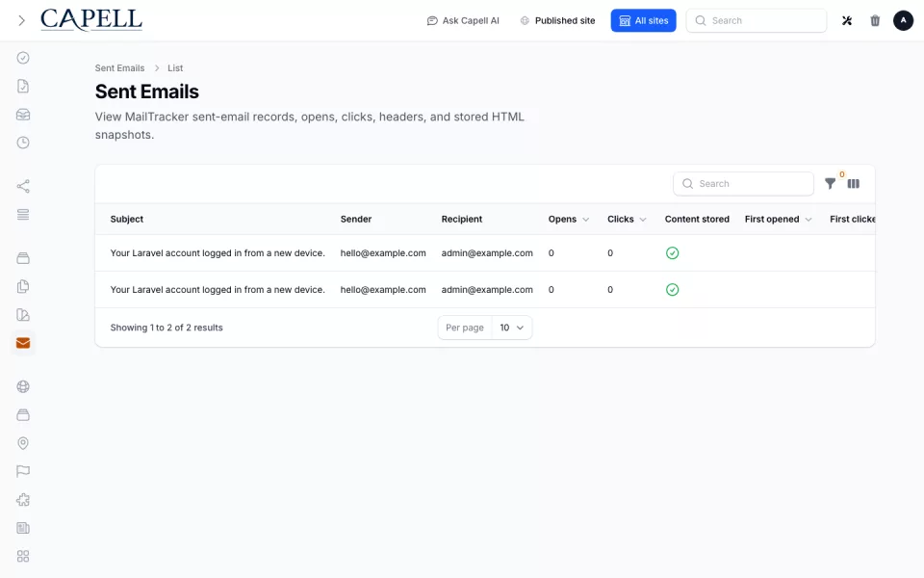Screen dimensions: 924x578
Task: Open Ask Capell AI
Action: pyautogui.click(x=463, y=20)
